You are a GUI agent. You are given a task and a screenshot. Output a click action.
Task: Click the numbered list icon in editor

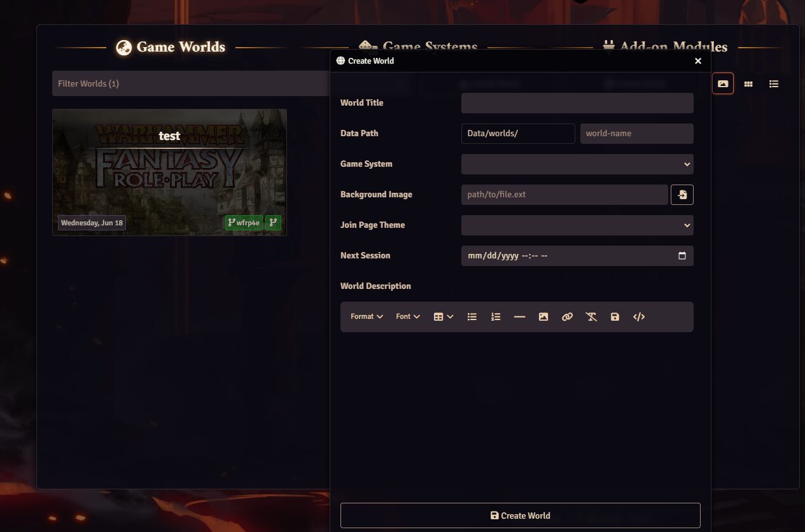(x=496, y=317)
